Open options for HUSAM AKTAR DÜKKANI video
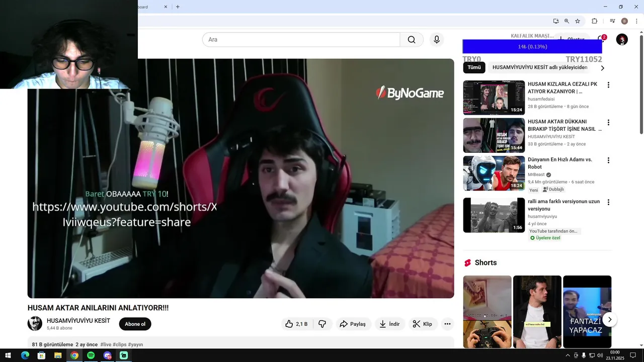Screen dimensions: 644x362 (x=608, y=122)
